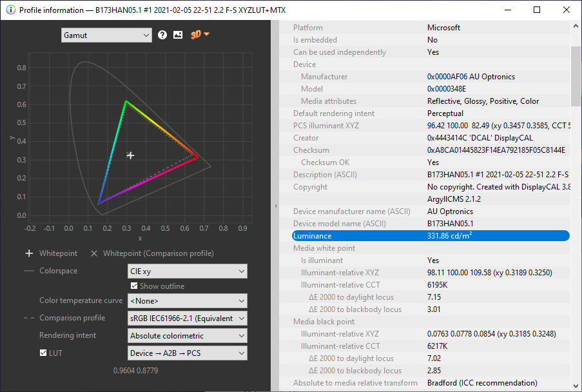This screenshot has height=392, width=582.
Task: Click the splitter collapse arrow between panels
Action: coord(276,206)
